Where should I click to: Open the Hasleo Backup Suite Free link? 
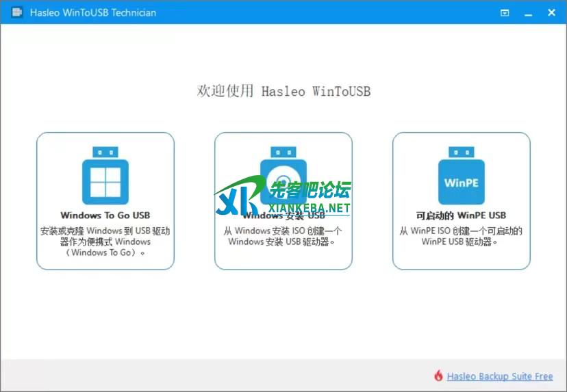point(499,376)
